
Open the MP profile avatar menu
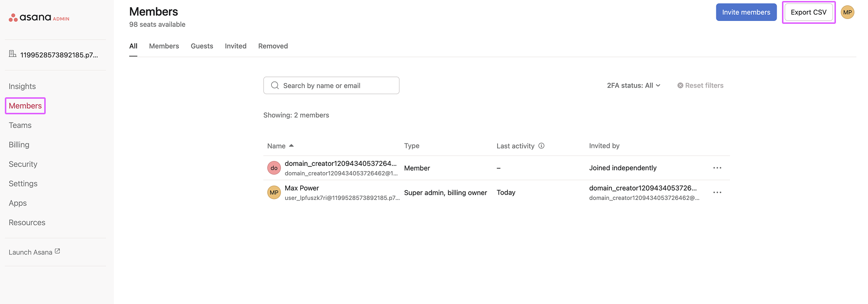[848, 13]
